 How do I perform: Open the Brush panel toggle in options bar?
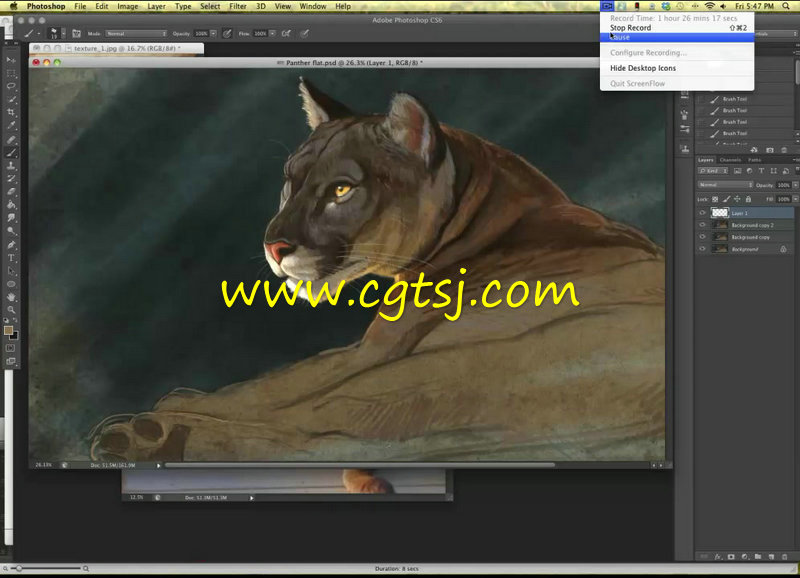coord(77,34)
